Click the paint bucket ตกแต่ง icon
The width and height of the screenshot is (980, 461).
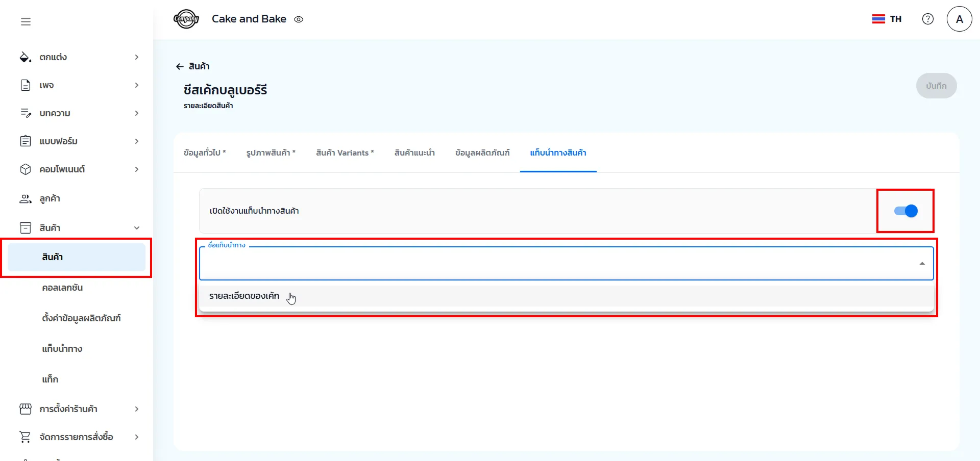tap(25, 57)
